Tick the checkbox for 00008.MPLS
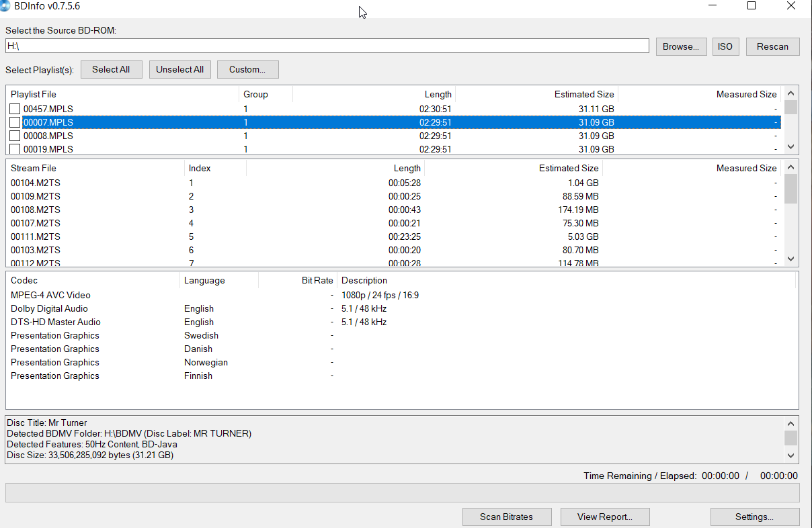This screenshot has width=812, height=528. coord(15,136)
